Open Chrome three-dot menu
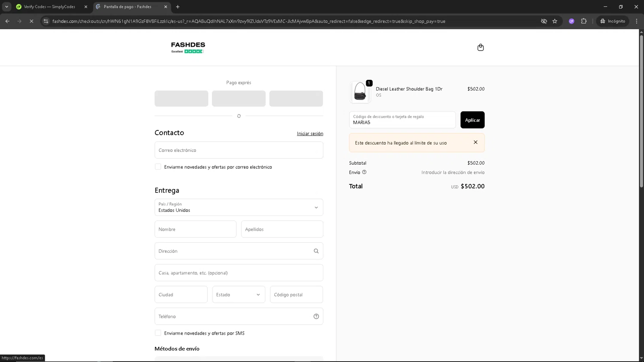644x362 pixels. pos(636,21)
